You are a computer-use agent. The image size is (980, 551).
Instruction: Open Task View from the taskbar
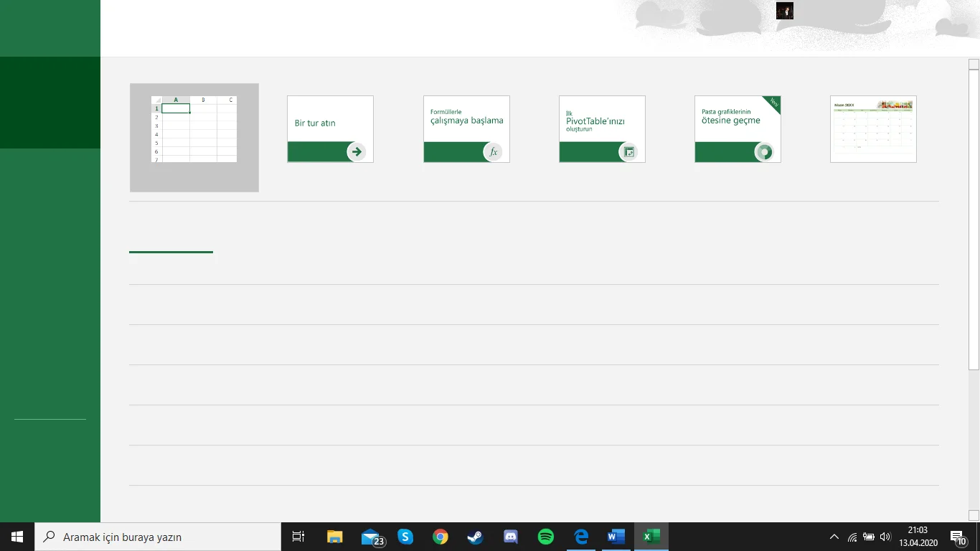[298, 537]
